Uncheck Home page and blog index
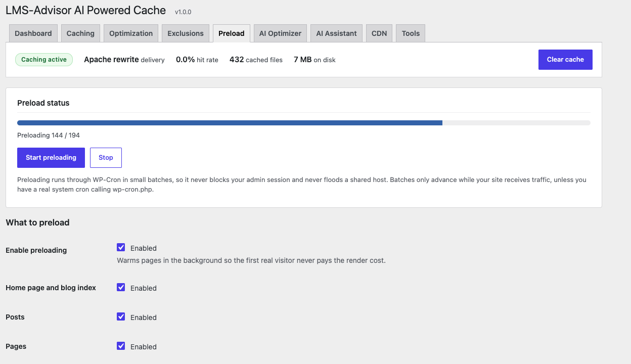Image resolution: width=631 pixels, height=364 pixels. tap(121, 287)
